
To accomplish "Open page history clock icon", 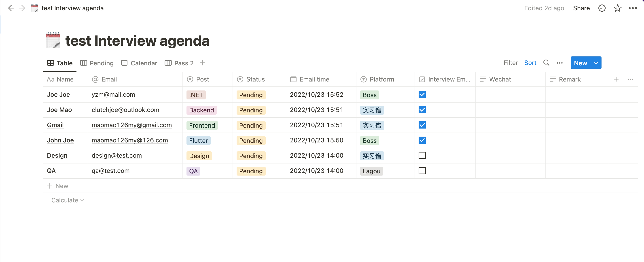I will click(602, 8).
